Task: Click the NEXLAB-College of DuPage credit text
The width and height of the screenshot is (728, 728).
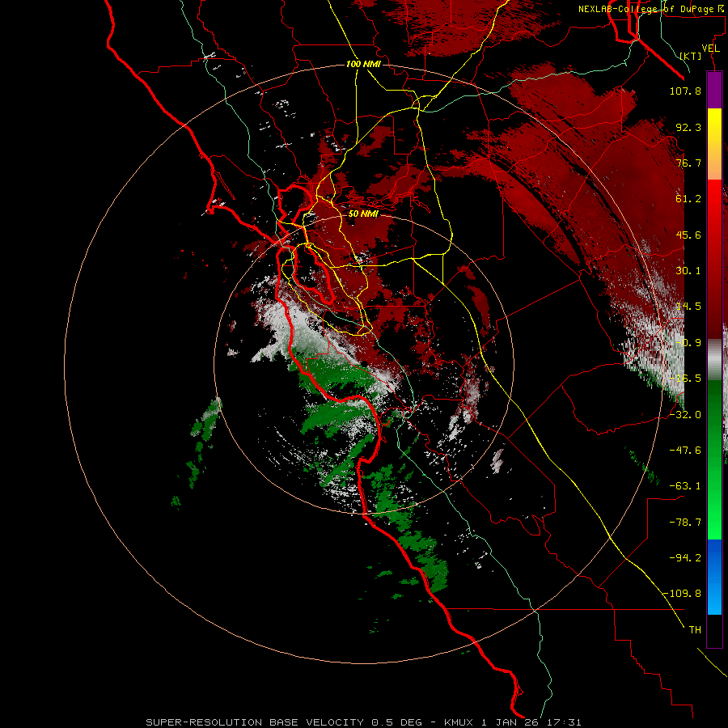Action: coord(652,9)
